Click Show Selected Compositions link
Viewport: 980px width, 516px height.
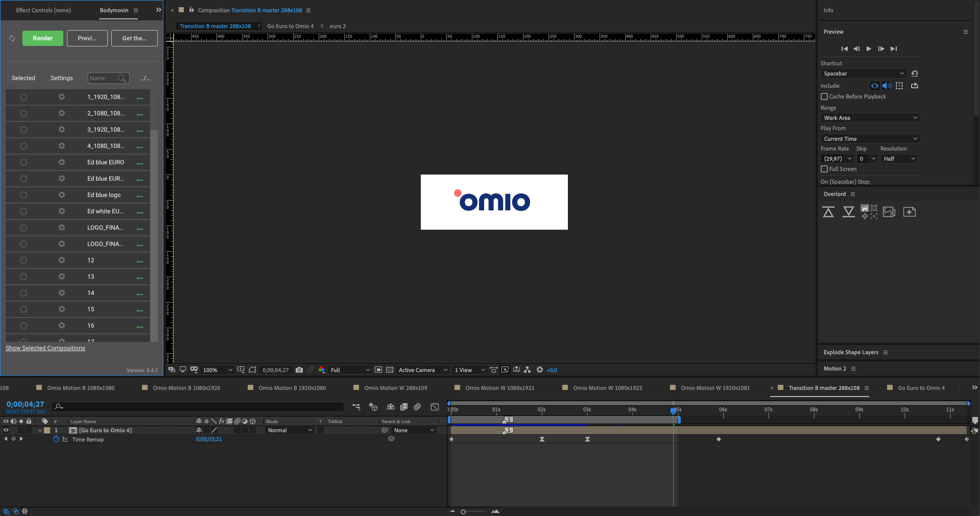click(x=45, y=348)
